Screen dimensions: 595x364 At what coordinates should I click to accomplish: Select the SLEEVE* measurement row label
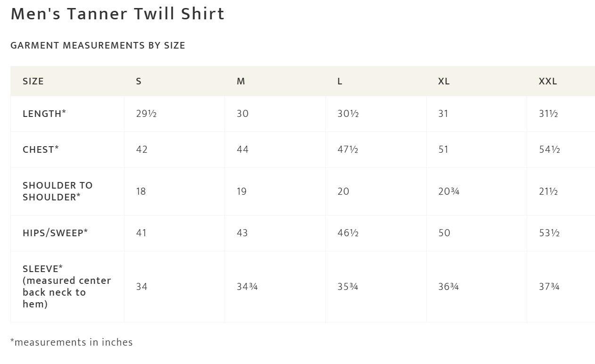(x=67, y=286)
